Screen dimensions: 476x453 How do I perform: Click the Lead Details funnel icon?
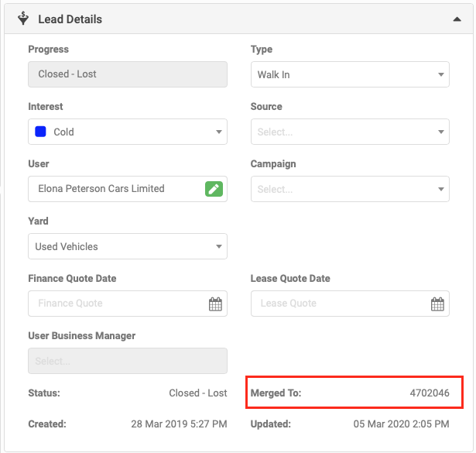point(23,19)
